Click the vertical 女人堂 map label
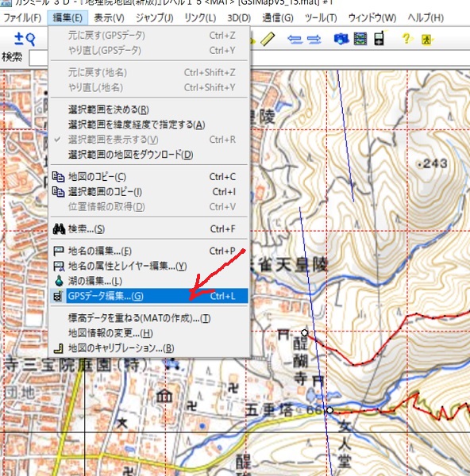Viewport: 470px width, 476px height. [345, 444]
